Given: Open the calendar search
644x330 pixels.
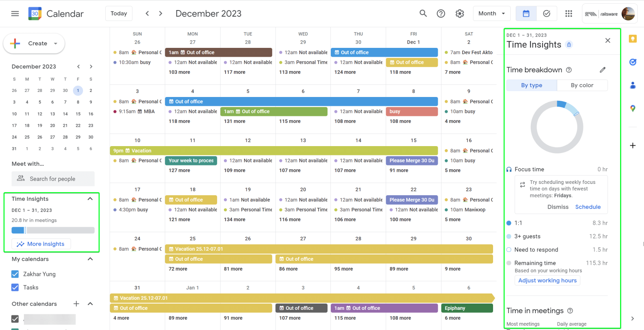Looking at the screenshot, I should point(423,13).
